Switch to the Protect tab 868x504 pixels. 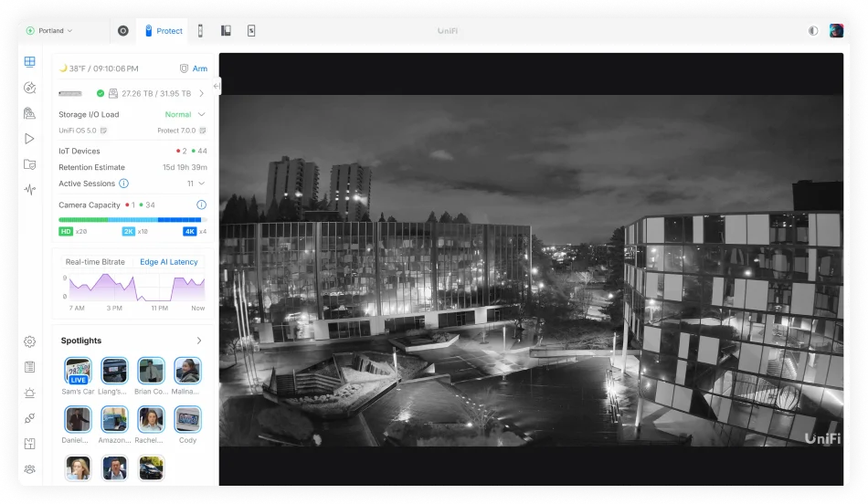tap(164, 31)
